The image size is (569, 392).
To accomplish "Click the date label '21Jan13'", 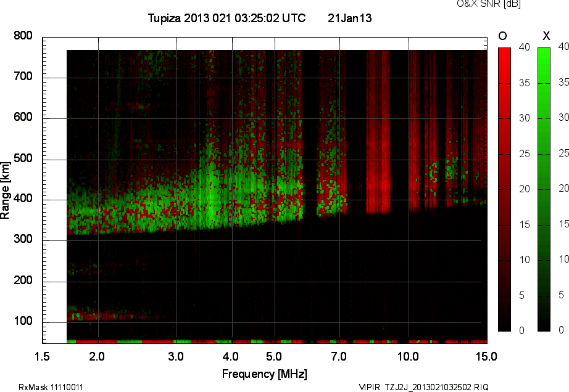I will (x=350, y=18).
